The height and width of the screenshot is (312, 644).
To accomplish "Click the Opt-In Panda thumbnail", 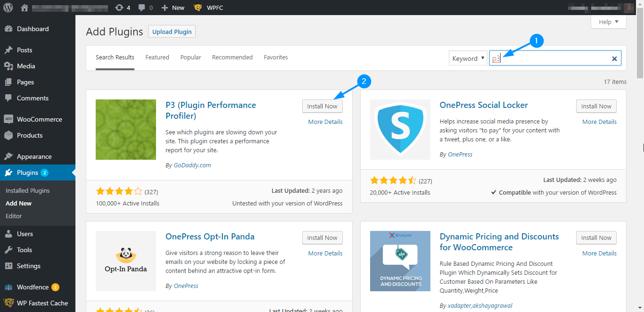I will [x=126, y=261].
